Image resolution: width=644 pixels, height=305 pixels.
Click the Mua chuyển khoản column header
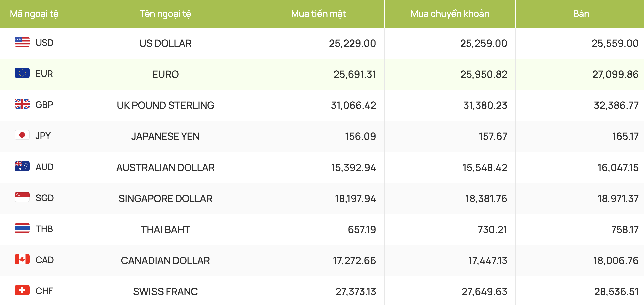point(450,14)
